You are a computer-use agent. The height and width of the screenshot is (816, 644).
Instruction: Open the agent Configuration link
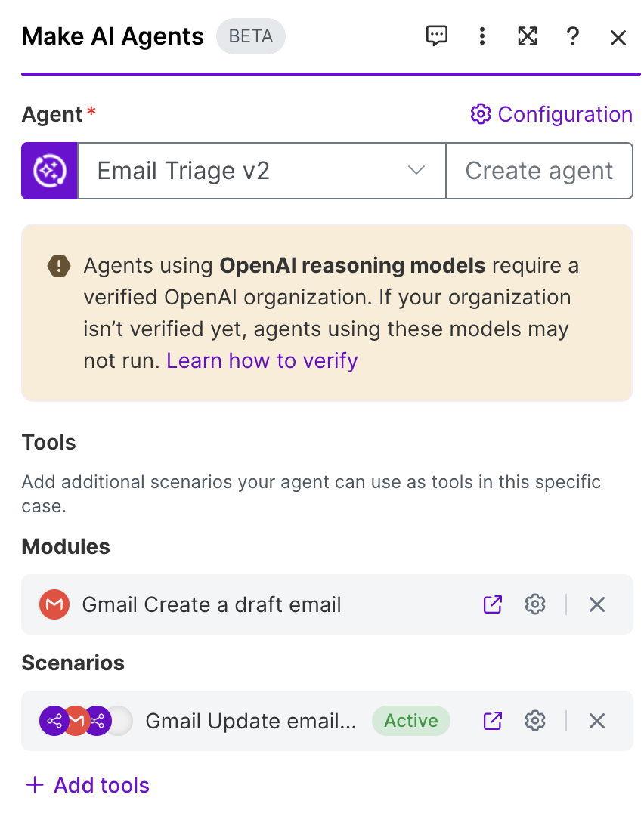coord(551,114)
